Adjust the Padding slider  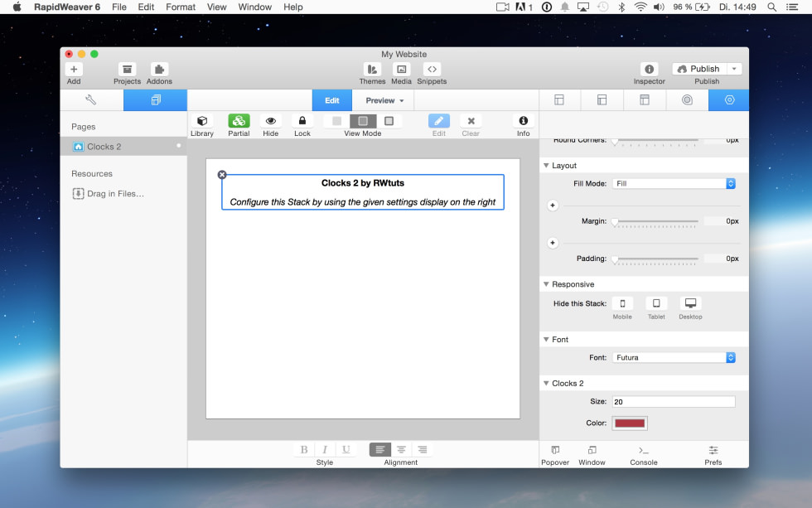pos(655,259)
